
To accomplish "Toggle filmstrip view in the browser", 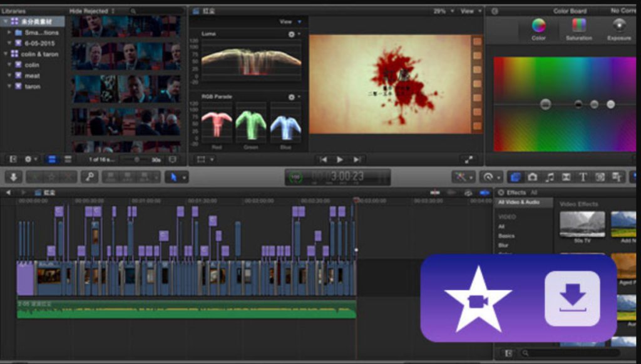I will 52,159.
